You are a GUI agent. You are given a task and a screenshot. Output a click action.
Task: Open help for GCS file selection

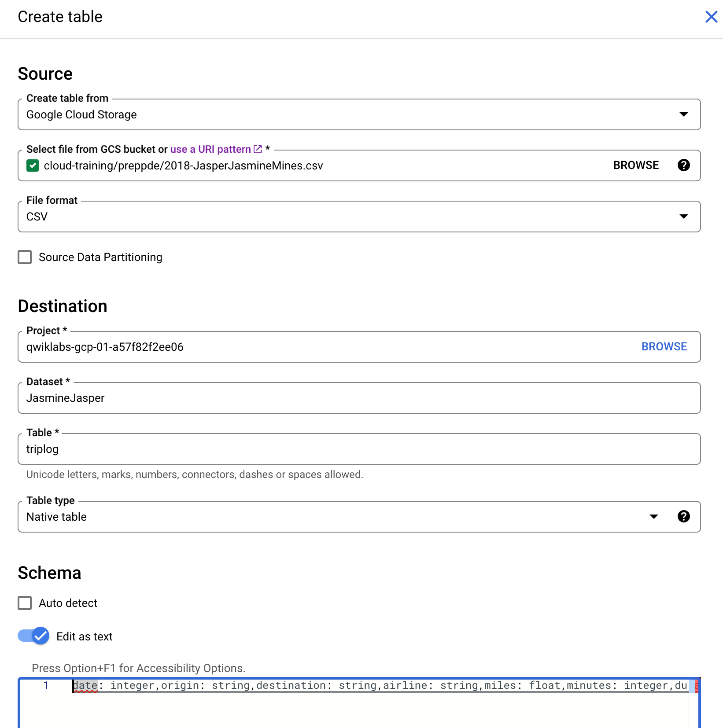click(x=683, y=165)
